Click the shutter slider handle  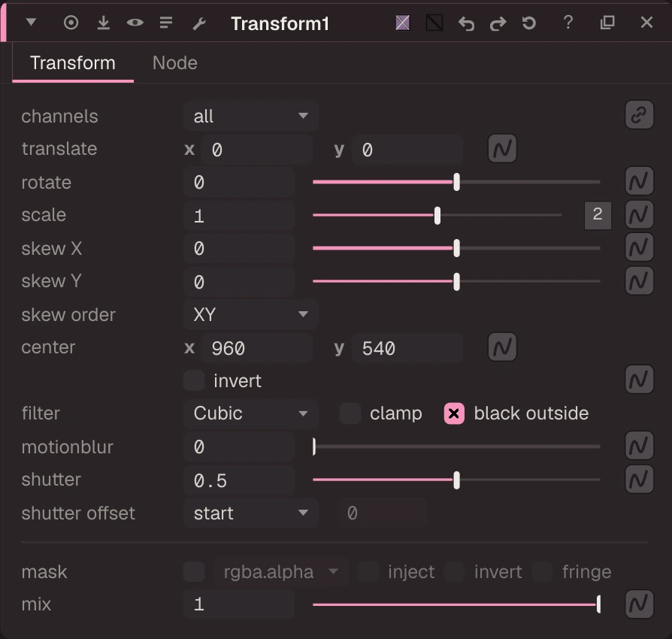point(456,480)
